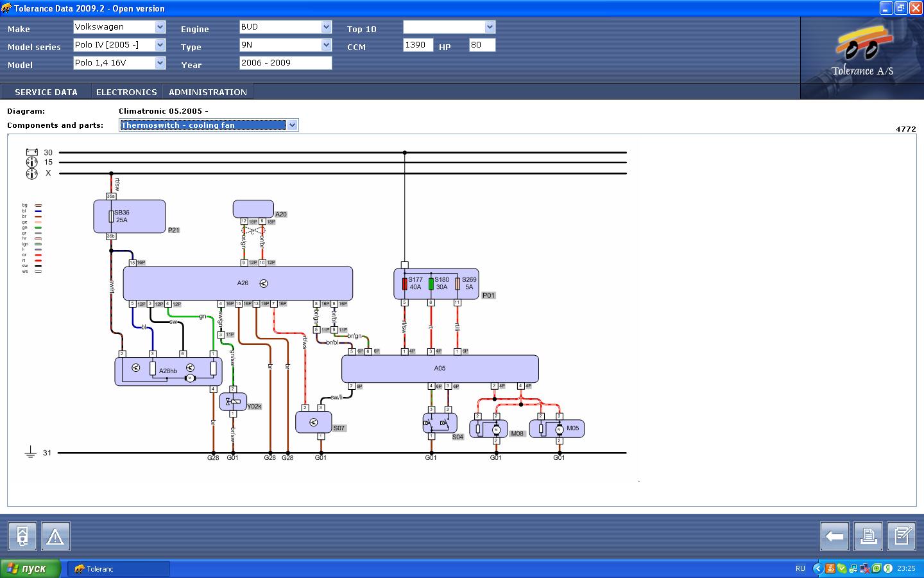This screenshot has width=924, height=578.
Task: Click the Toleranc taskbar button
Action: 119,569
